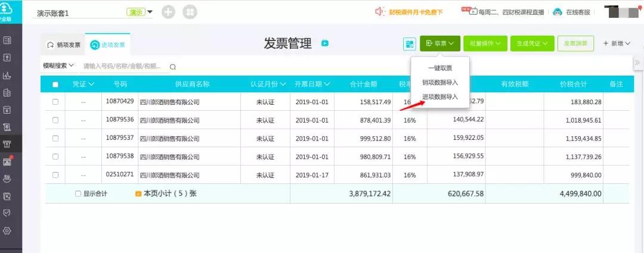Click the search magnifier icon
This screenshot has height=253, width=644.
pos(173,67)
